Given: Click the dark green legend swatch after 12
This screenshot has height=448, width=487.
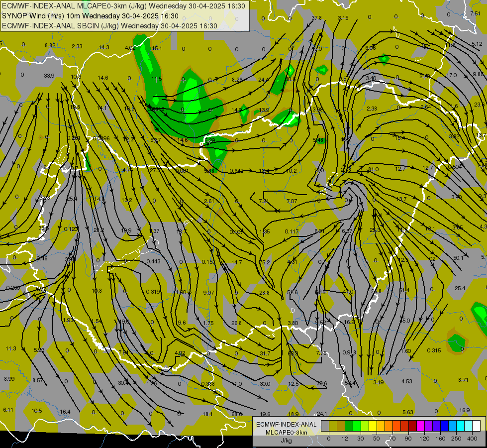Looking at the screenshot, I should point(349,426).
